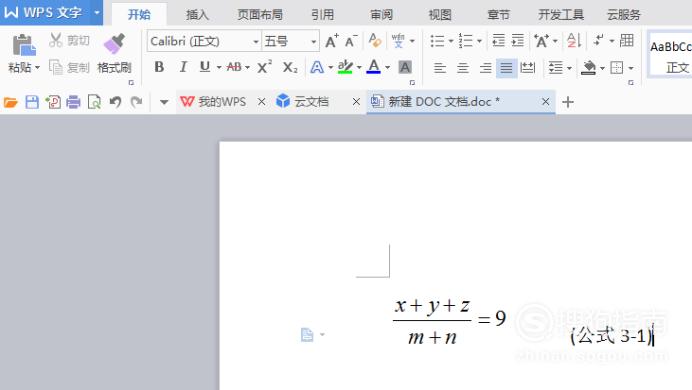
Task: Center align text
Action: 463,68
